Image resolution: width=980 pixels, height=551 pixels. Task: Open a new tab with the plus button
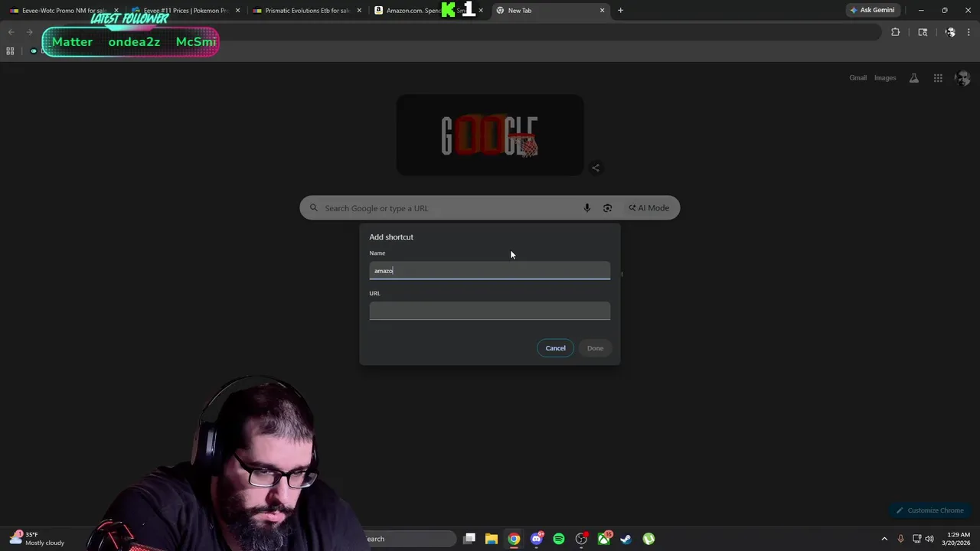click(620, 11)
